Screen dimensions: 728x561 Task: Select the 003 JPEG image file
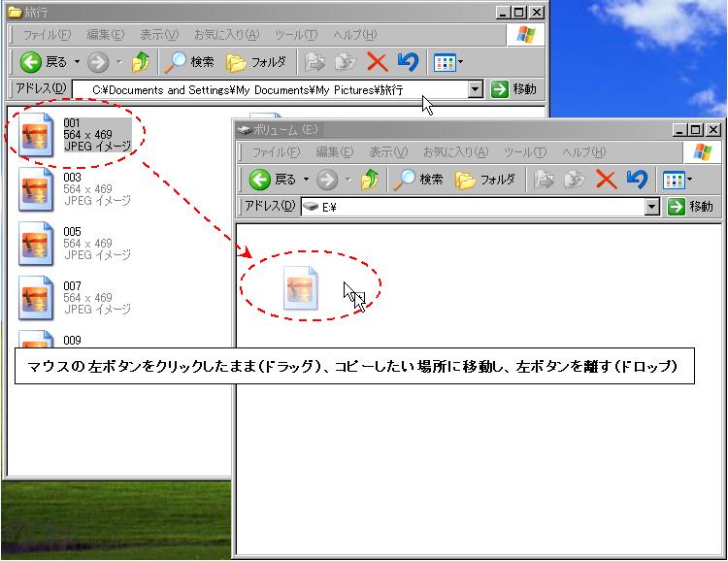click(75, 189)
